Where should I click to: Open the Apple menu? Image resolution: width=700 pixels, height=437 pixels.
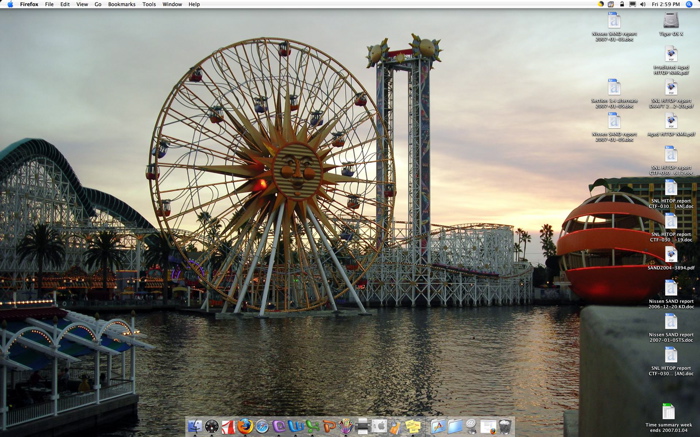tap(10, 4)
